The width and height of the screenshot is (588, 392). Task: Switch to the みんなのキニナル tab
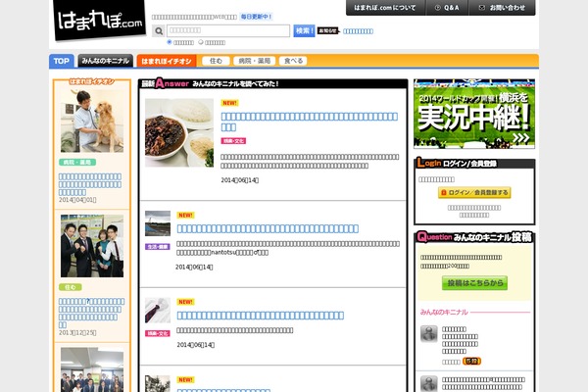(106, 61)
